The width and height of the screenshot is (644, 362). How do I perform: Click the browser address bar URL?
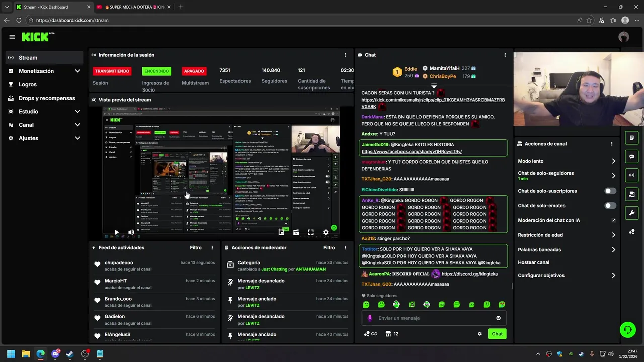(x=72, y=20)
